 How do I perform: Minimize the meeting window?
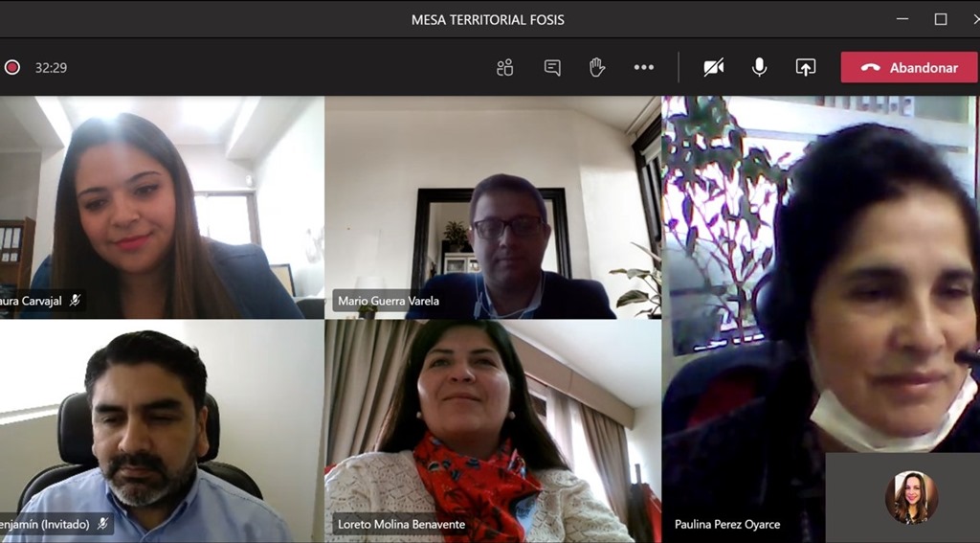(x=902, y=19)
